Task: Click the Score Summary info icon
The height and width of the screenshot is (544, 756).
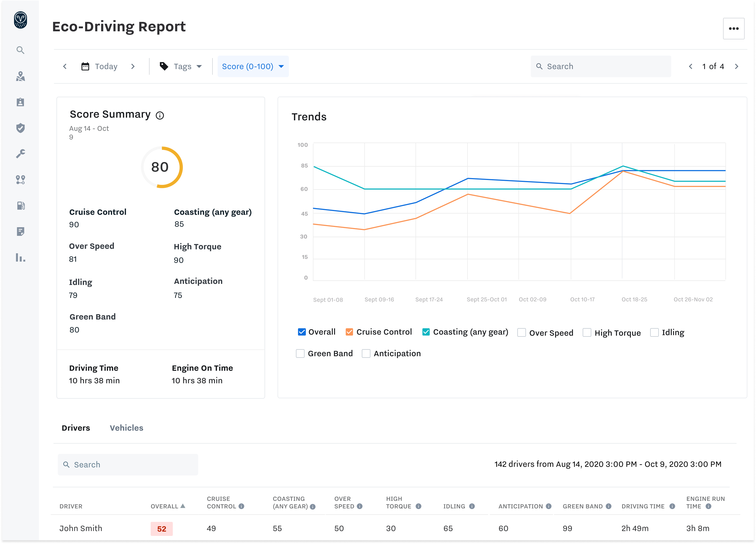Action: point(160,115)
